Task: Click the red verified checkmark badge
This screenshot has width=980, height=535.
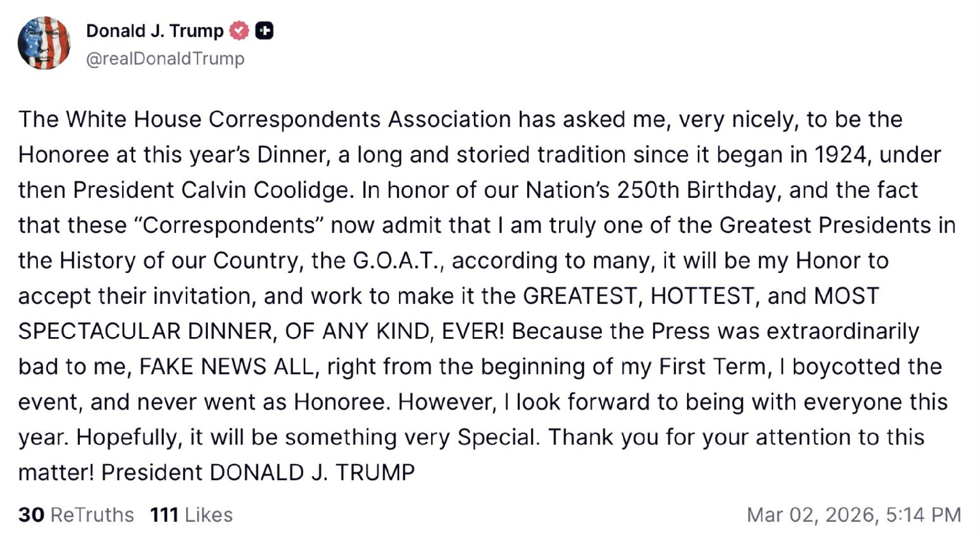Action: tap(239, 31)
